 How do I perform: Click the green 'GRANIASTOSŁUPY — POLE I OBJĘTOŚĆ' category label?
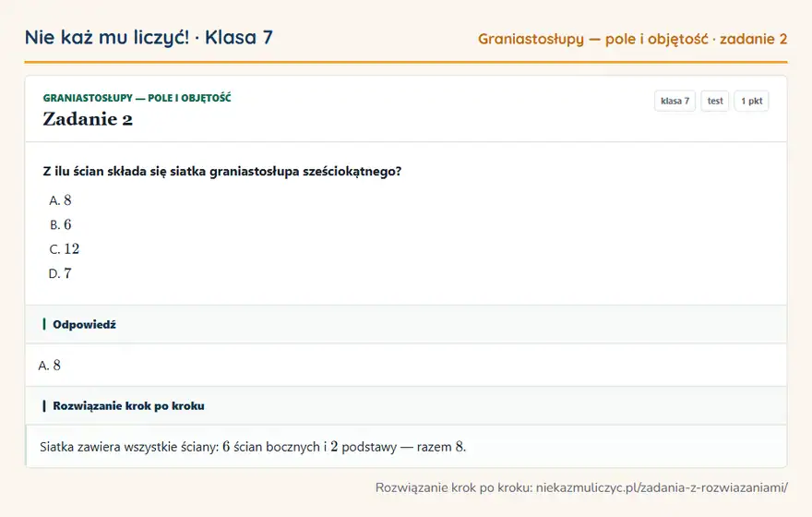coord(137,98)
